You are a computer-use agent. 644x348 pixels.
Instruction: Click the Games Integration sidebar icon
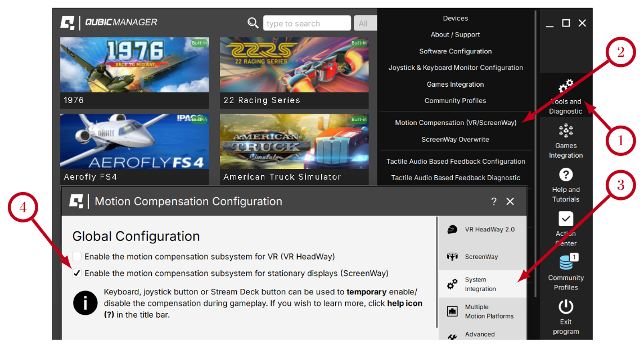566,131
